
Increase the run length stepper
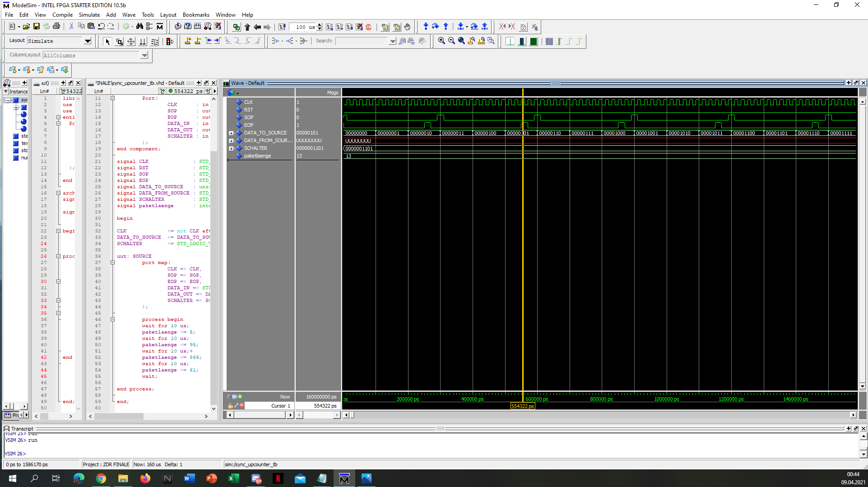[x=320, y=25]
